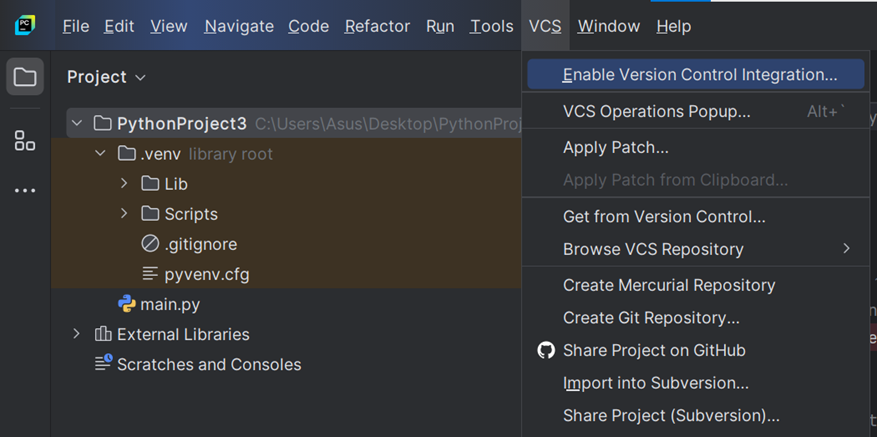Choose Enable Version Control Integration
This screenshot has width=877, height=437.
(x=699, y=75)
